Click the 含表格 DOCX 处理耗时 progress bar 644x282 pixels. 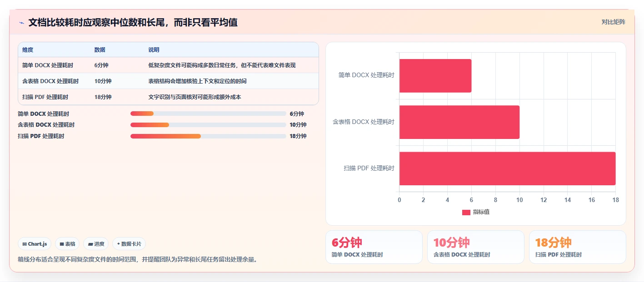(x=208, y=125)
